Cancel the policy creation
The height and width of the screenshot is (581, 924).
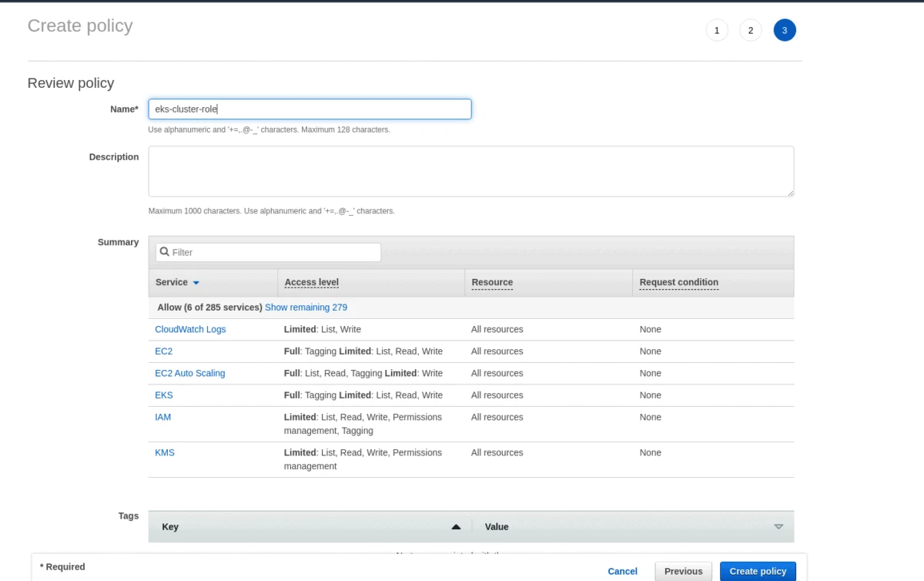tap(622, 571)
